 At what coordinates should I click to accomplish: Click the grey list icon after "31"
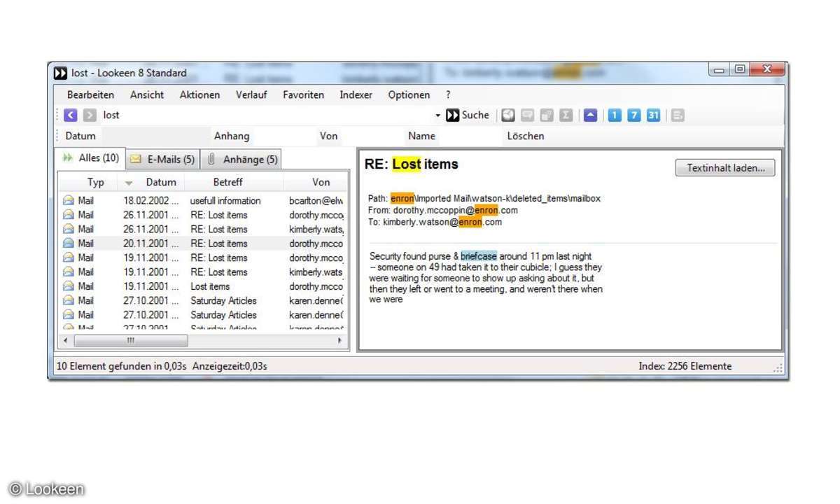(x=677, y=115)
